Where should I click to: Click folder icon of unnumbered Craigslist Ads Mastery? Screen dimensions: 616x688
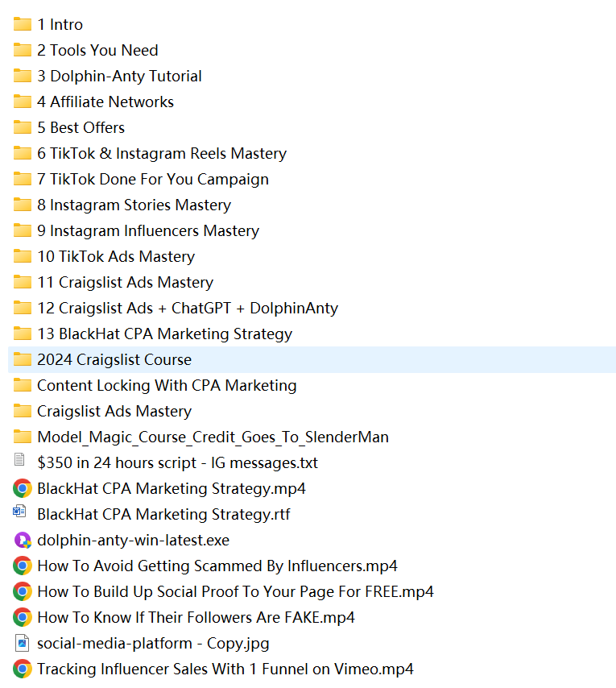(22, 411)
